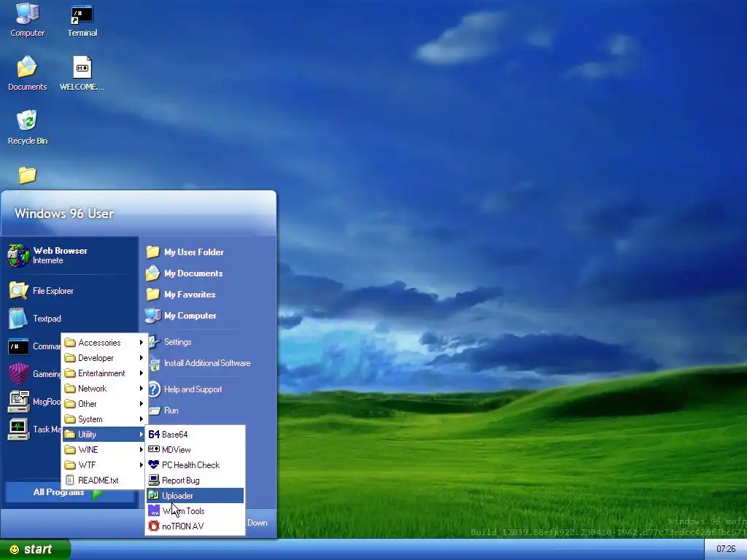Click the start button
This screenshot has width=747, height=560.
click(x=35, y=549)
